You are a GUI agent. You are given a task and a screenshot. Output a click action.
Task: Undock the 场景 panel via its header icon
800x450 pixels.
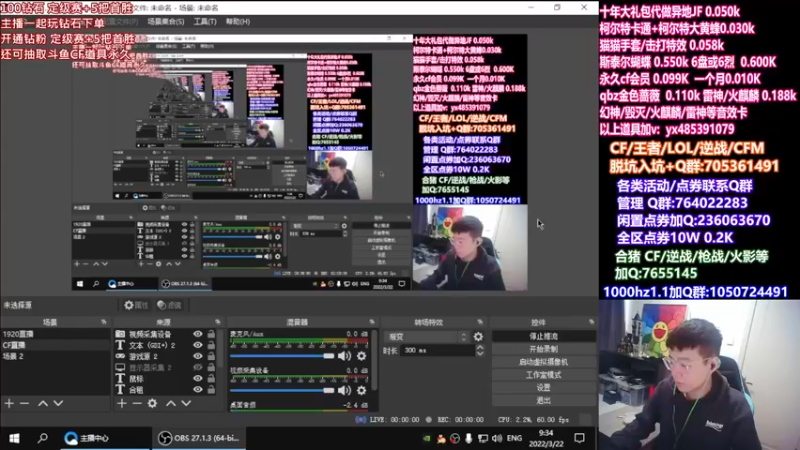[104, 322]
